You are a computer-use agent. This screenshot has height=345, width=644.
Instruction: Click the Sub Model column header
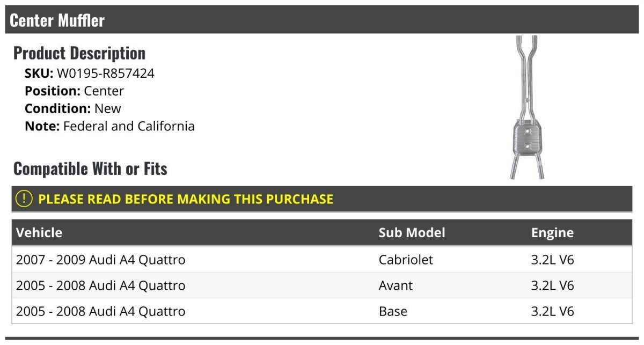click(x=412, y=232)
